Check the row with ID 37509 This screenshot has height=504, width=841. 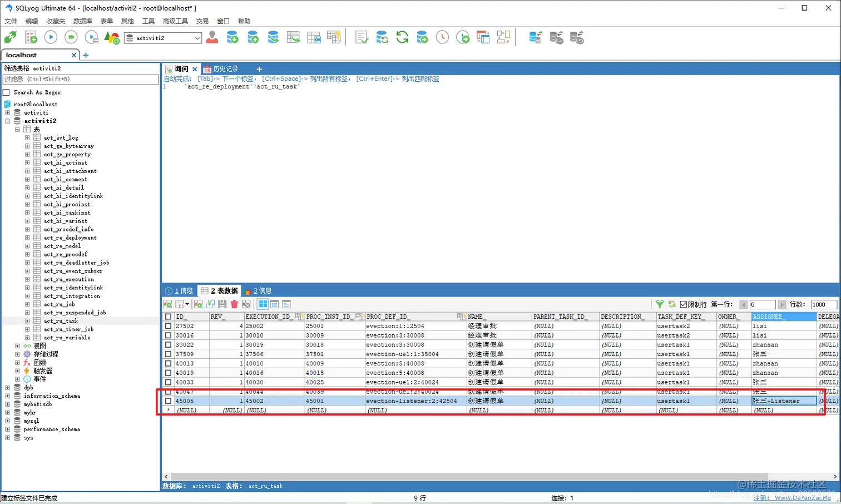[x=168, y=354]
